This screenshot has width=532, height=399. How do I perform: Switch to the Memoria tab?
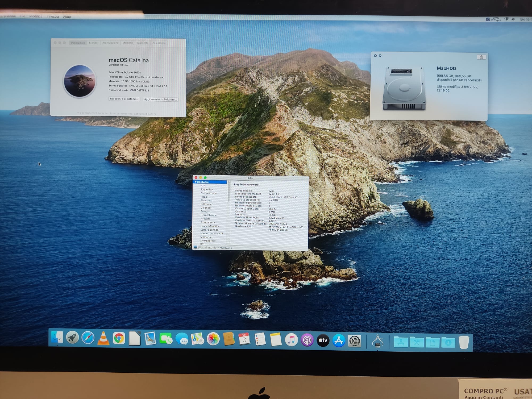pyautogui.click(x=128, y=43)
